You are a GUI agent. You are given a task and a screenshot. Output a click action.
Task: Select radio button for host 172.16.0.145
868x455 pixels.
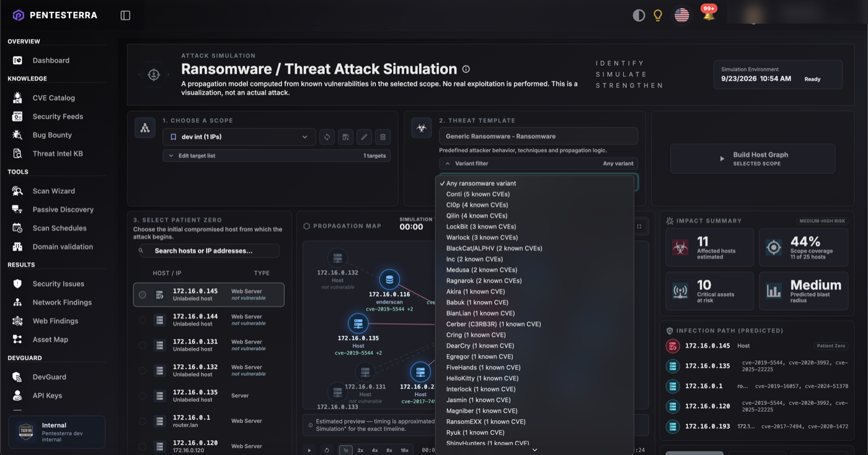click(x=143, y=295)
